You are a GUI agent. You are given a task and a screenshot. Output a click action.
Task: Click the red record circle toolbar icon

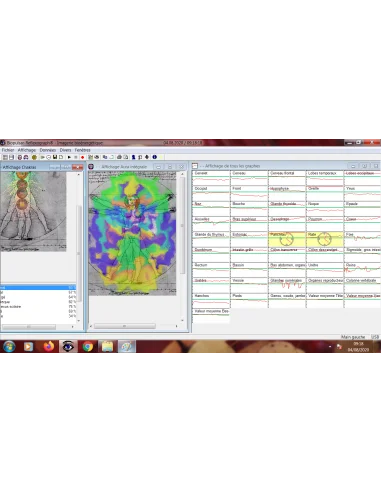click(82, 157)
